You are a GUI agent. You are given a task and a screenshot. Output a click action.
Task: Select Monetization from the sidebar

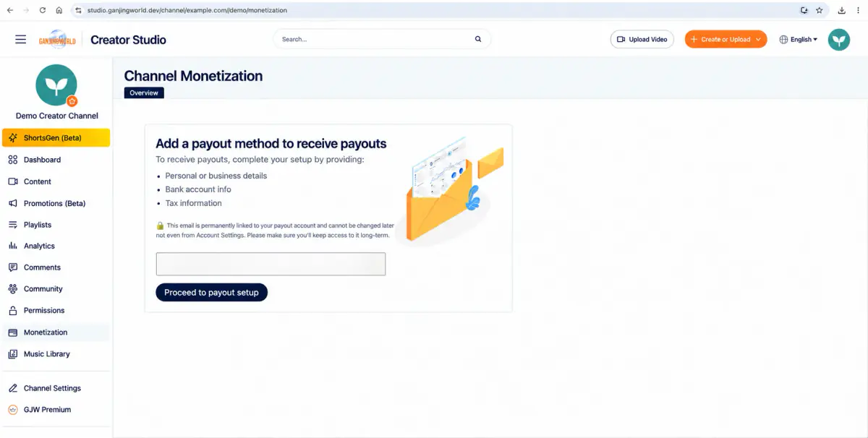coord(56,332)
